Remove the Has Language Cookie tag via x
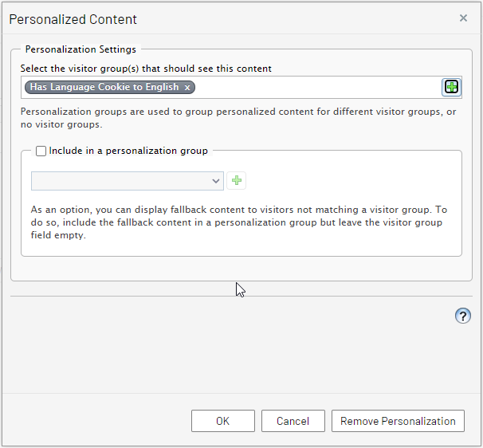 tap(187, 87)
